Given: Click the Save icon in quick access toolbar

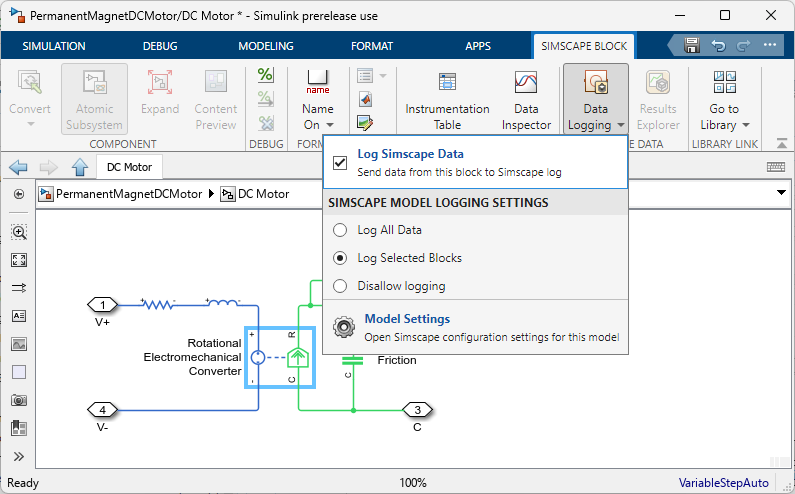Looking at the screenshot, I should coord(692,46).
